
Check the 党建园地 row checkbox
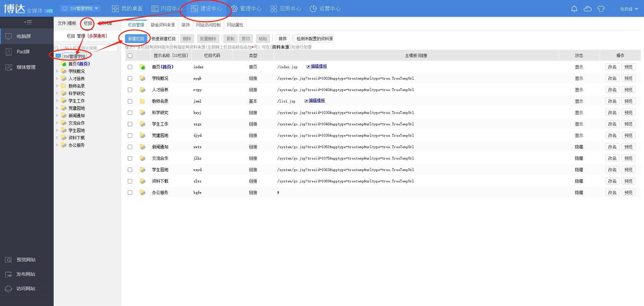click(x=130, y=136)
